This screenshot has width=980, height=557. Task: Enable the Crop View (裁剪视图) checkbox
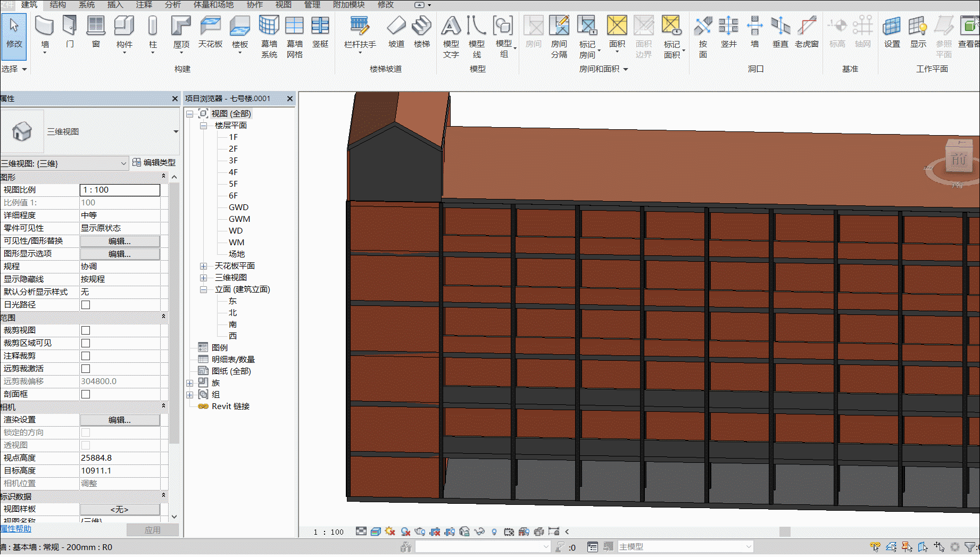[86, 330]
